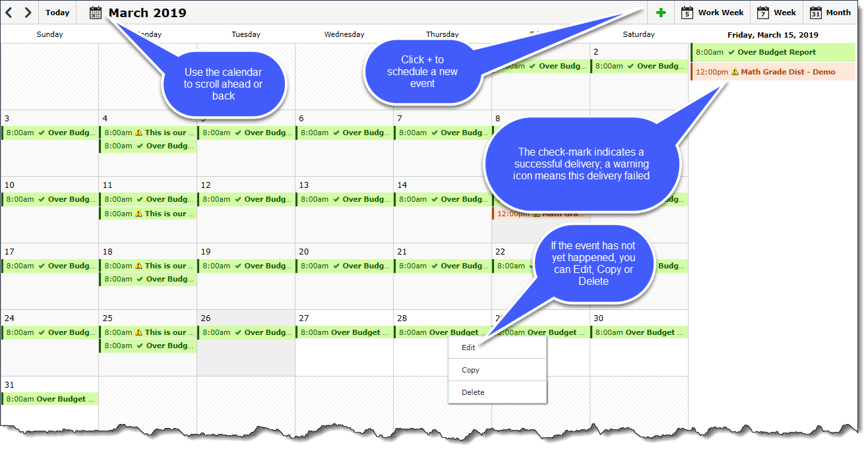Open the March 13 Over Budget event
Screen dimensions: 868x453
pos(344,199)
